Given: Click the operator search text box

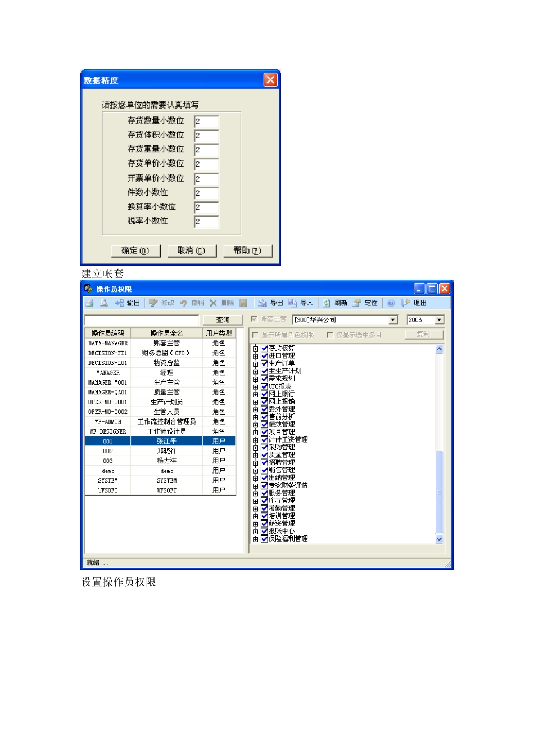Looking at the screenshot, I should [x=142, y=319].
